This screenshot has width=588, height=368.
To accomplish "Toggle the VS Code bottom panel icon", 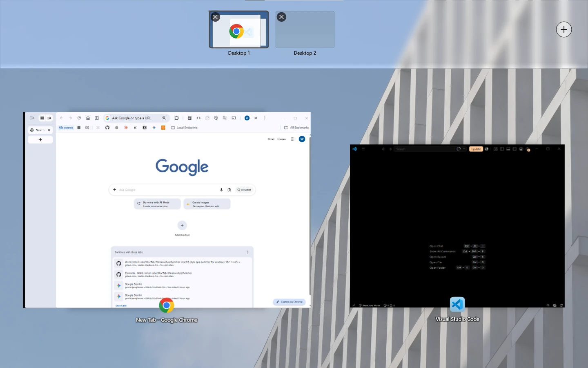I will pos(508,149).
